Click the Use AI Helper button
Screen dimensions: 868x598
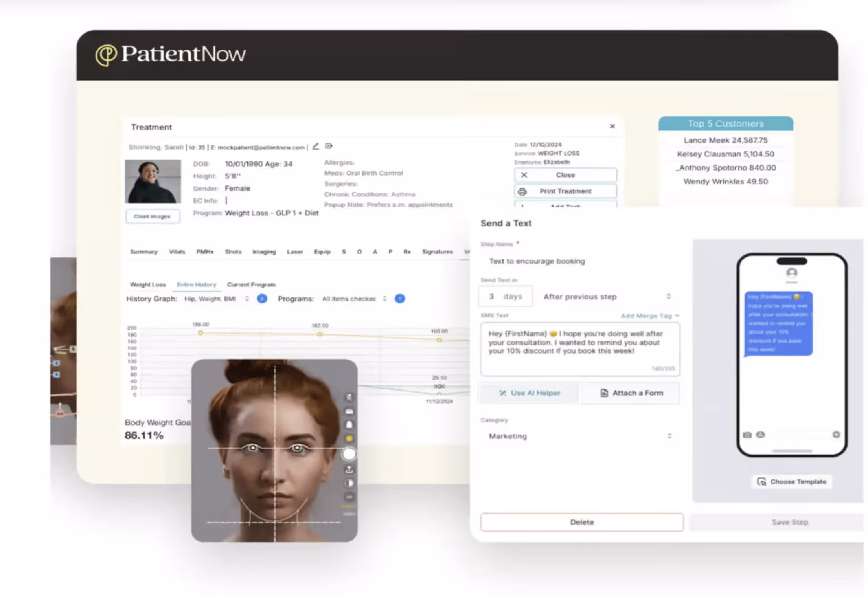(x=529, y=393)
